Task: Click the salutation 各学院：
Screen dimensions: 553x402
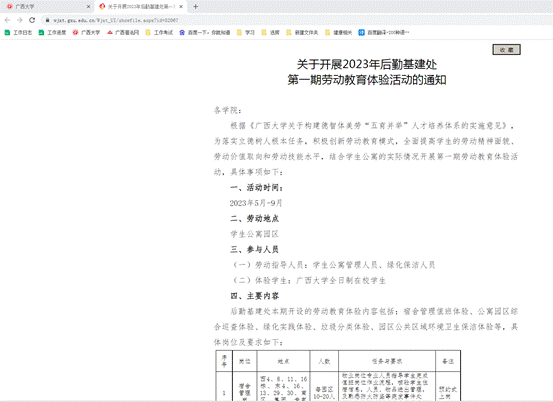Action: (227, 110)
